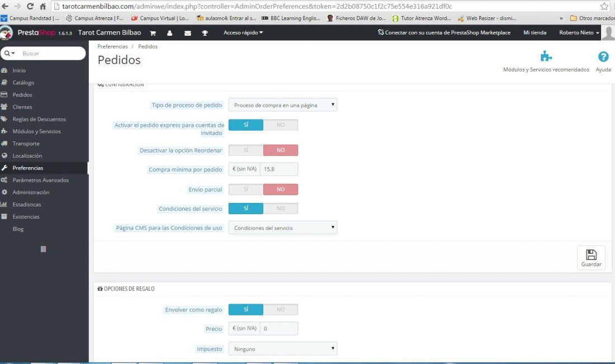
Task: Click the Catálogo book icon in sidebar
Action: [4, 82]
